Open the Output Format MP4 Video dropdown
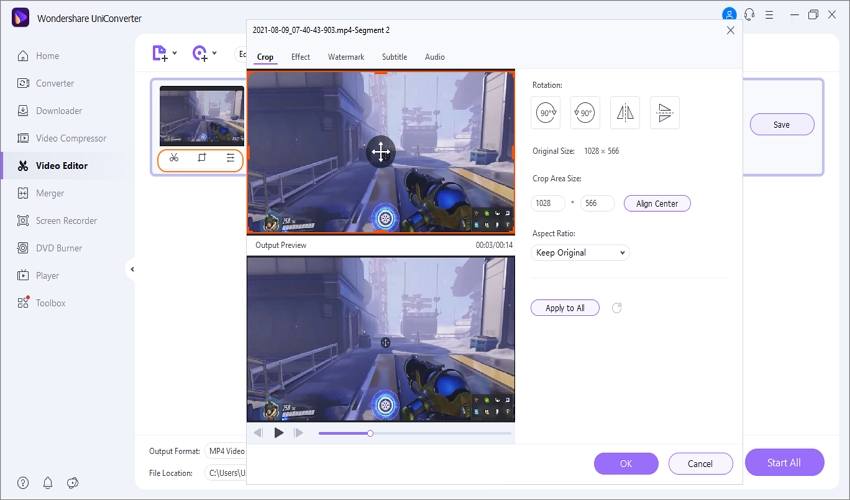Viewport: 850px width, 500px height. 227,451
